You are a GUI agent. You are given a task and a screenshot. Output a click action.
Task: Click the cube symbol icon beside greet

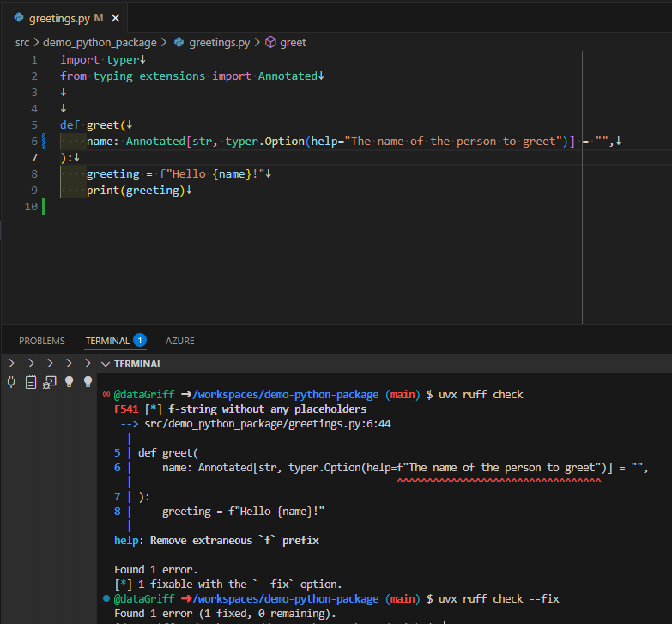coord(270,42)
